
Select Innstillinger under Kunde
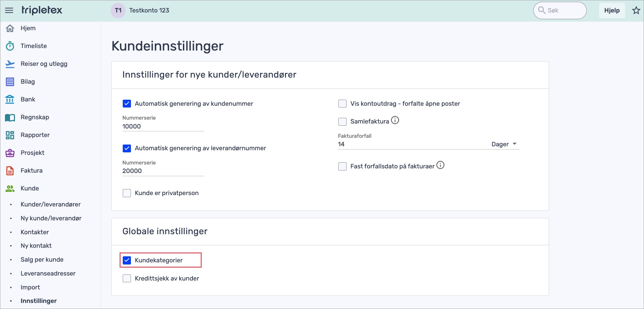(39, 301)
